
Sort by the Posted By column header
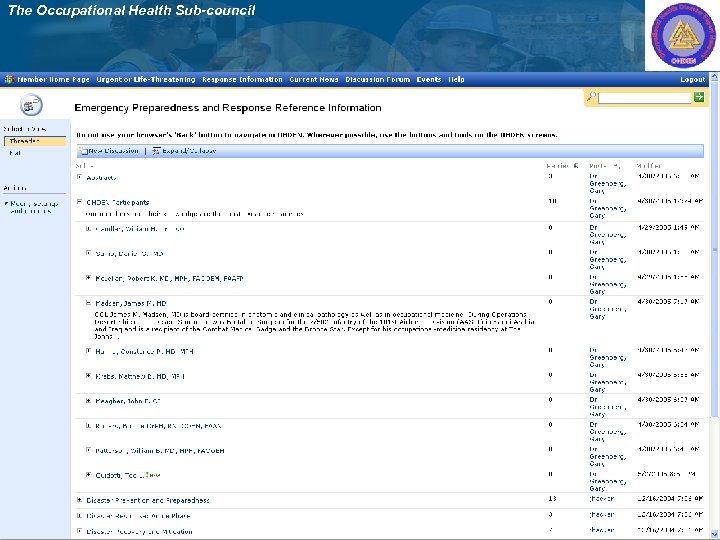tap(605, 166)
